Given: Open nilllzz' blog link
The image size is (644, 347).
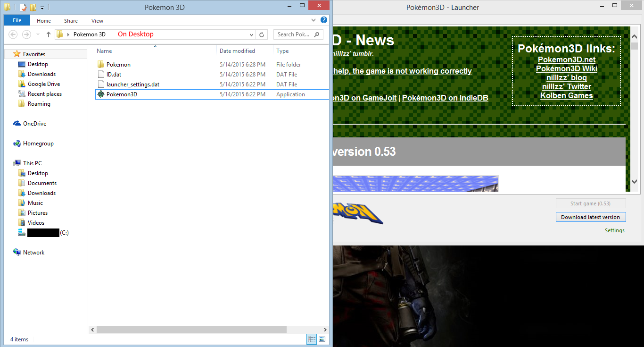Looking at the screenshot, I should tap(567, 77).
